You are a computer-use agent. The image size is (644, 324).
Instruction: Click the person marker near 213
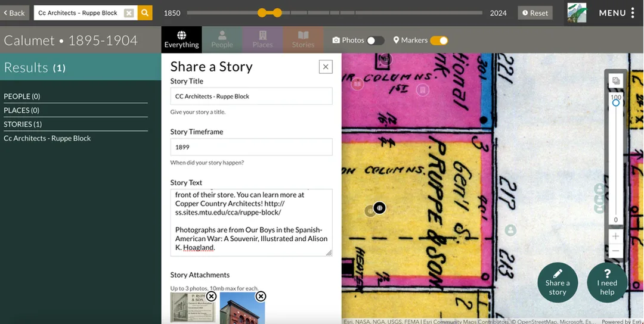tap(510, 230)
